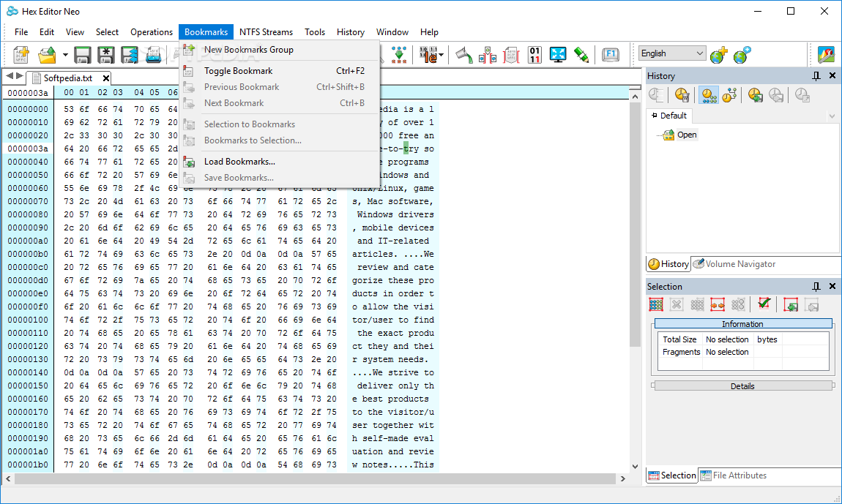Image resolution: width=842 pixels, height=504 pixels.
Task: Click the horizontal scrollbar right arrow
Action: coord(623,479)
